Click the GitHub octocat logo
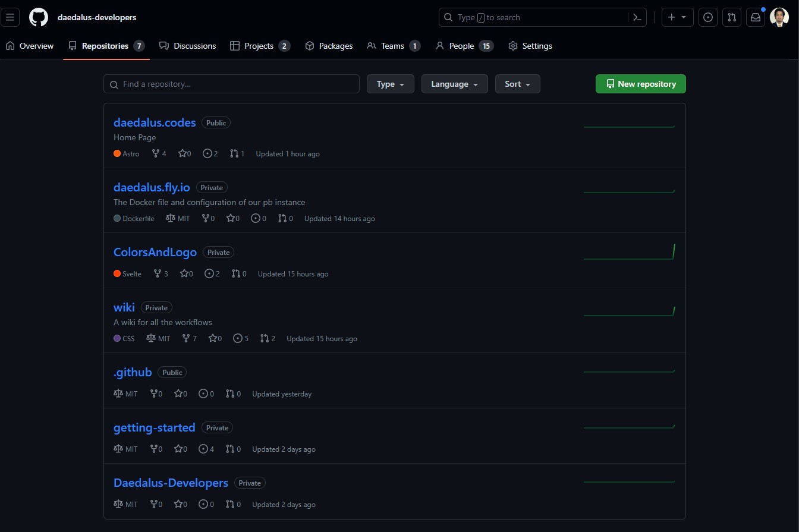The height and width of the screenshot is (532, 799). tap(39, 17)
